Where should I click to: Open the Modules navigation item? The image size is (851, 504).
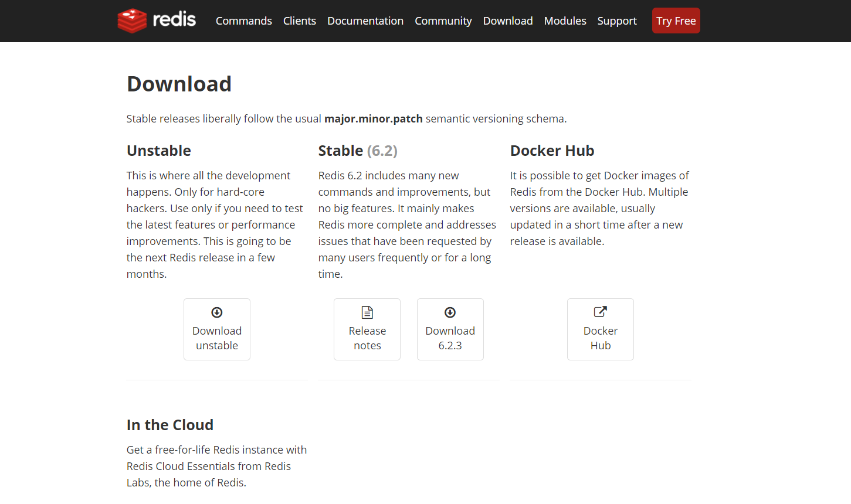[x=565, y=21]
